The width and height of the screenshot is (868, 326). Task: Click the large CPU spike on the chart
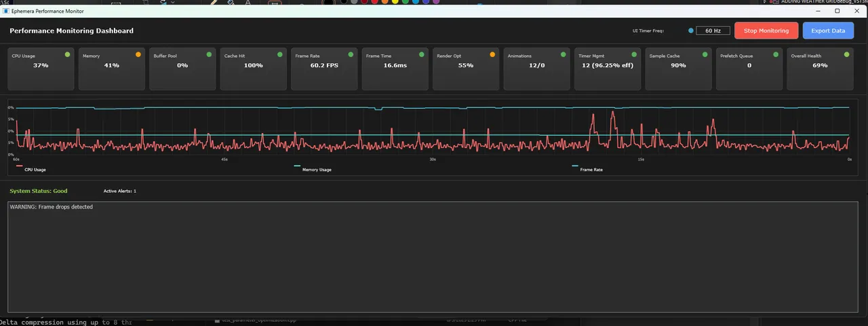pyautogui.click(x=612, y=114)
